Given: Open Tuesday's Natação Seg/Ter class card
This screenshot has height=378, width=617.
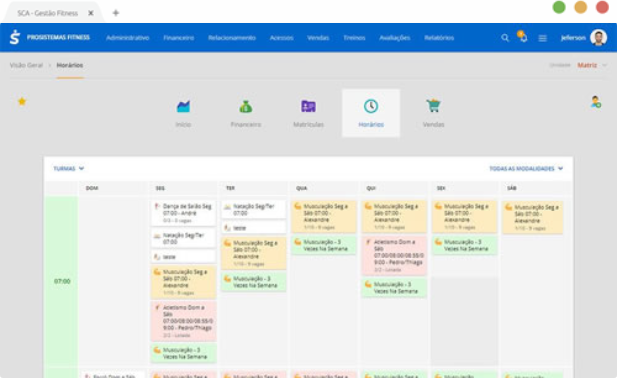Looking at the screenshot, I should pos(254,210).
